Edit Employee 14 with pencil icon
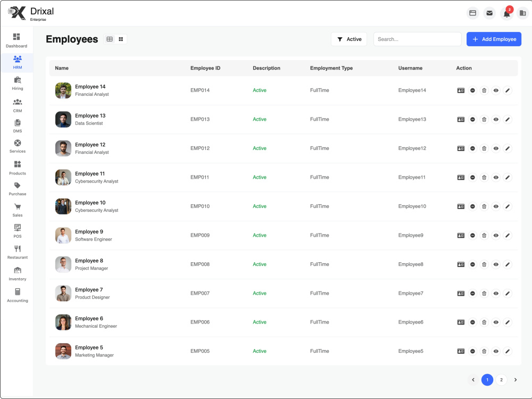 click(508, 90)
